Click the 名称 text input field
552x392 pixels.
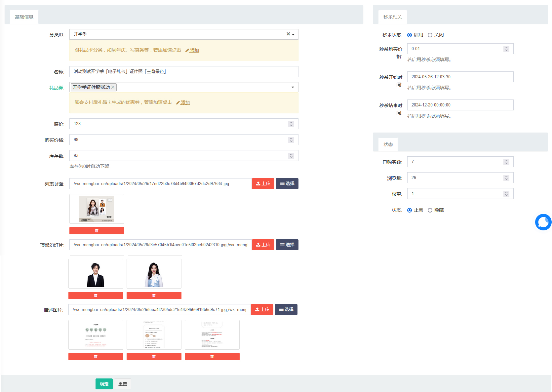tap(183, 72)
